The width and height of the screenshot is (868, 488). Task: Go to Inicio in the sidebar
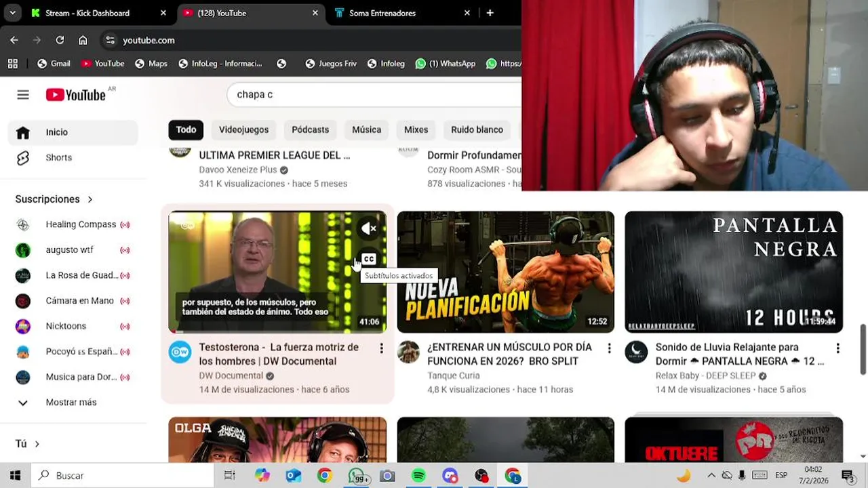(73, 132)
